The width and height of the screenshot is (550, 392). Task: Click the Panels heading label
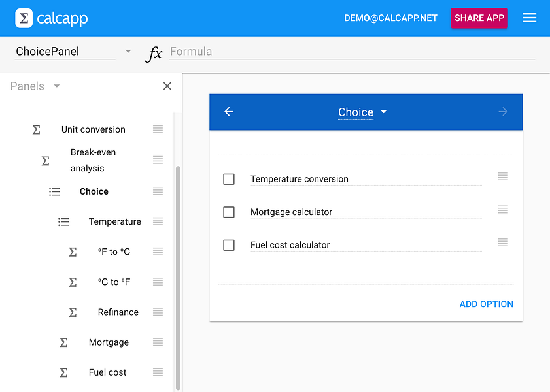coord(27,86)
